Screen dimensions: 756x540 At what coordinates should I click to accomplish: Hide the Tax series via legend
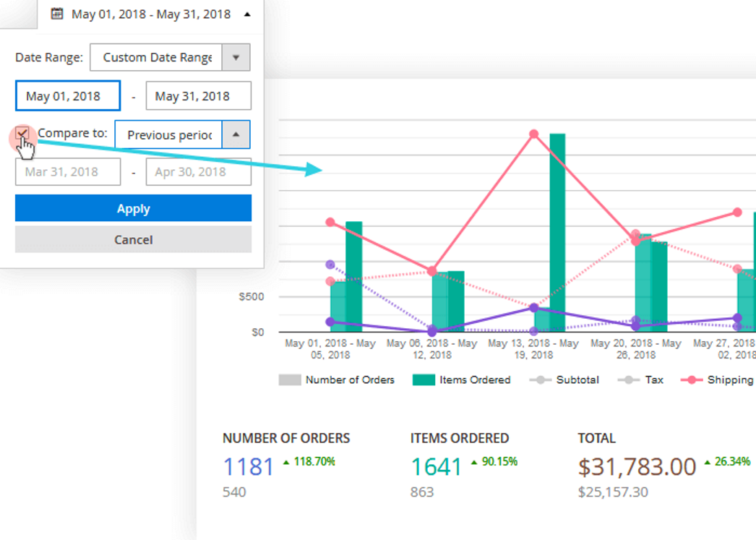pyautogui.click(x=645, y=380)
